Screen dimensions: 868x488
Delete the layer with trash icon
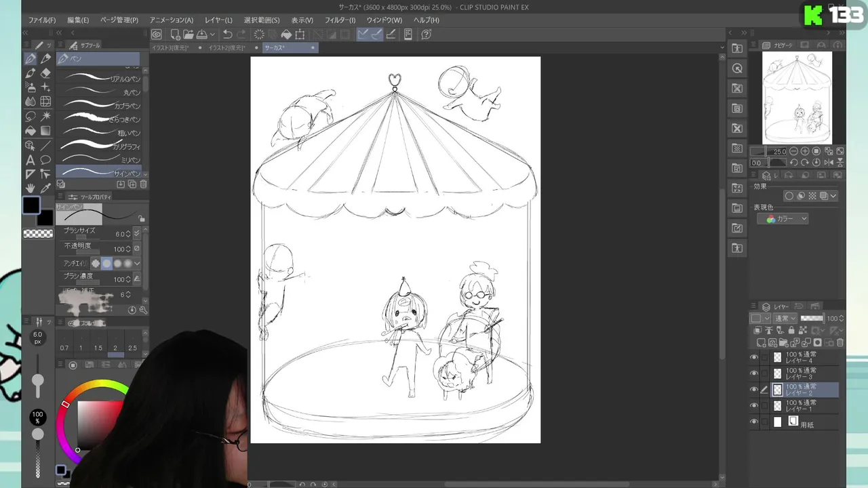click(840, 342)
